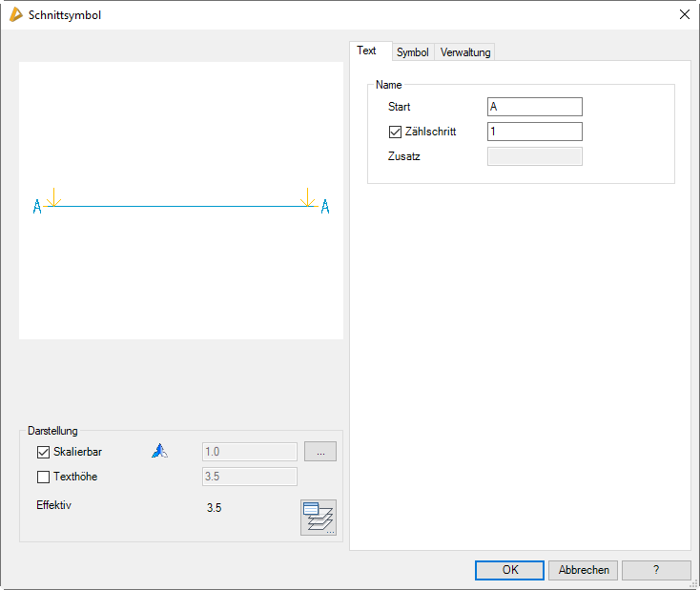Click the Schnittsymbol app icon in title bar
The image size is (700, 590).
15,15
